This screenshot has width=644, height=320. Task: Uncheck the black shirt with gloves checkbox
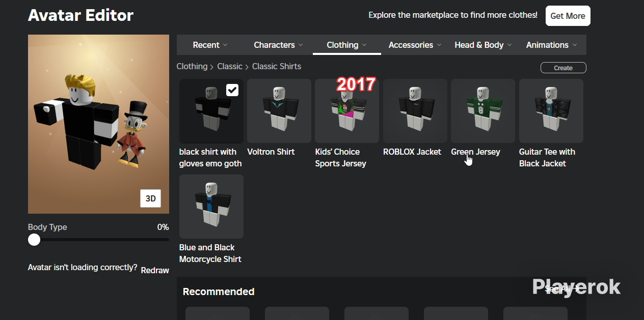[x=232, y=90]
